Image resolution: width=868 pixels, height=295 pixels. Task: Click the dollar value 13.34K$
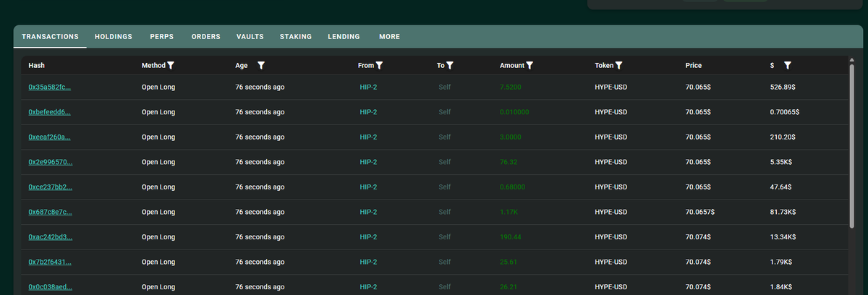[783, 236]
